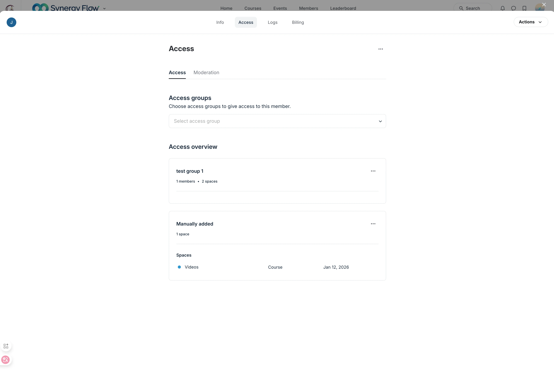Open the Logs tab
This screenshot has height=392, width=554.
(x=272, y=22)
